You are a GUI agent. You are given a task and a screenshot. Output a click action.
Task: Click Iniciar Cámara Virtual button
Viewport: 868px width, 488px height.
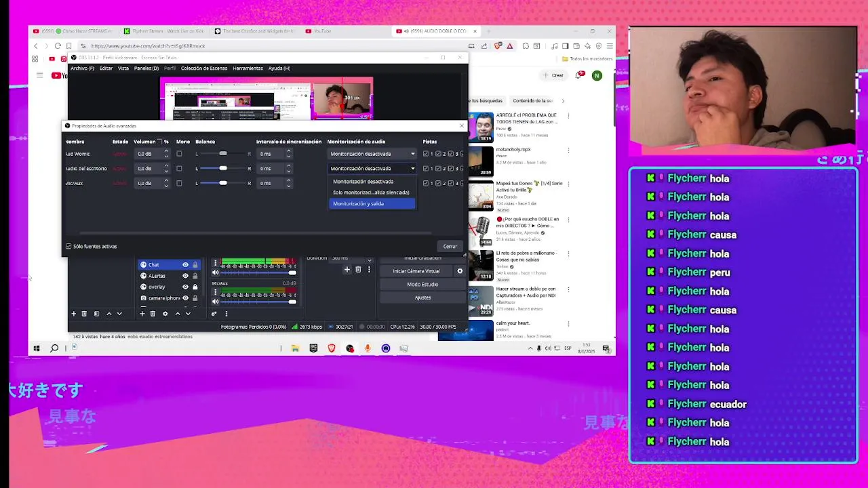416,271
